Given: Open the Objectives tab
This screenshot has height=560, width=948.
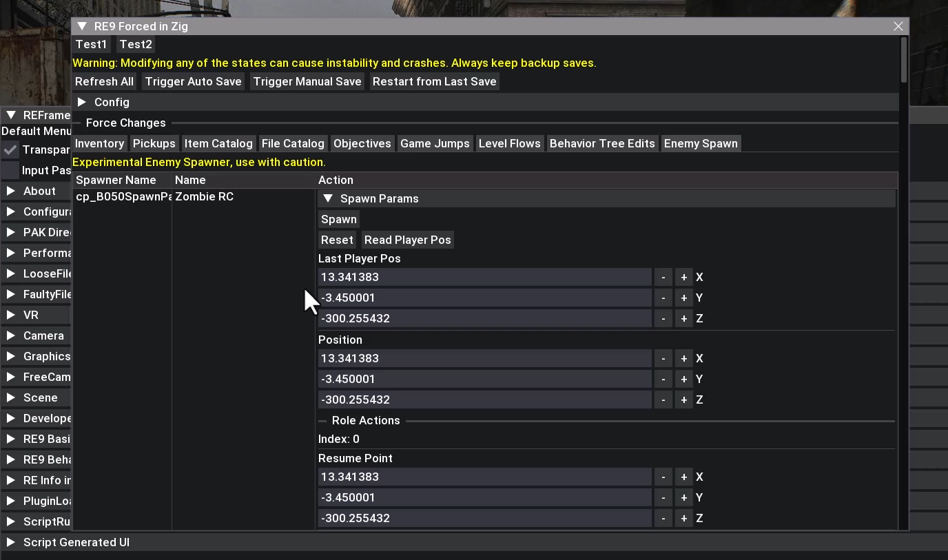Looking at the screenshot, I should point(362,143).
